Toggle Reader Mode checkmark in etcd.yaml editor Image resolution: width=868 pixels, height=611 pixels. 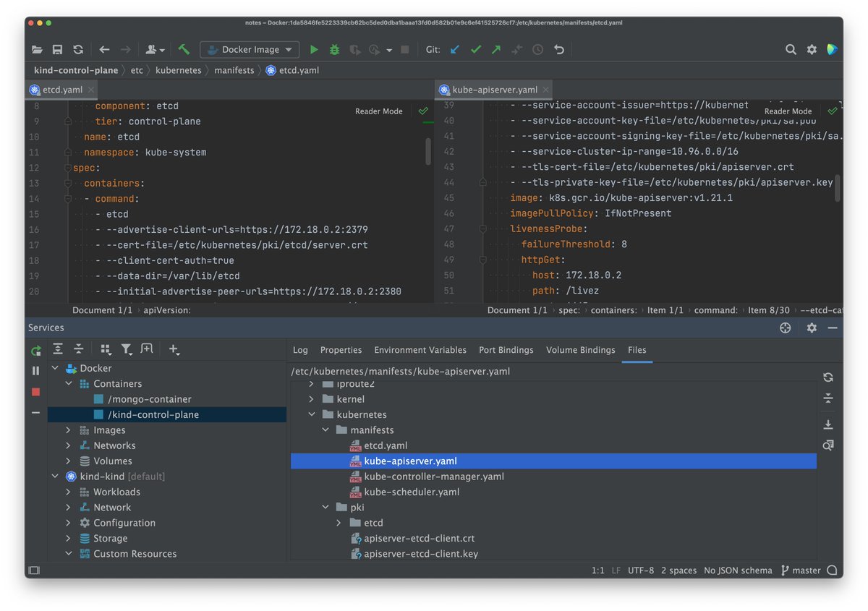click(x=423, y=112)
